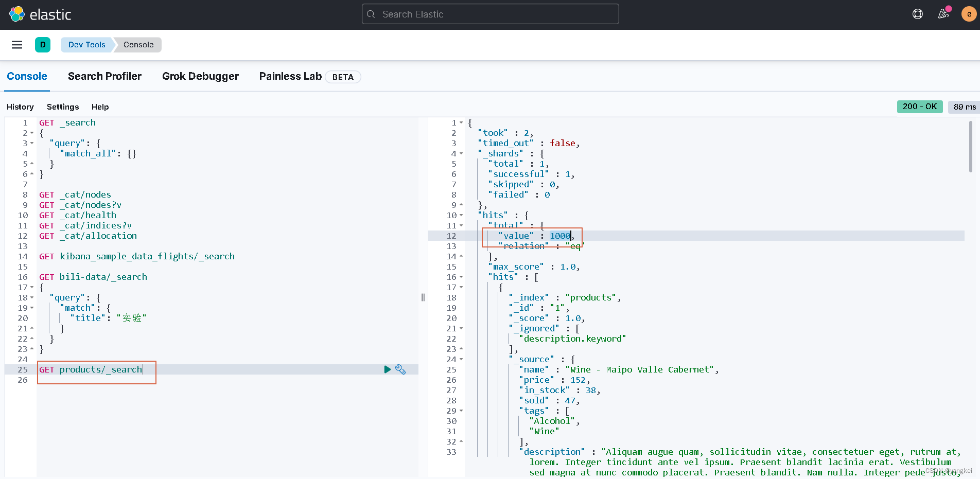Open console Help
The height and width of the screenshot is (479, 980).
coord(100,107)
